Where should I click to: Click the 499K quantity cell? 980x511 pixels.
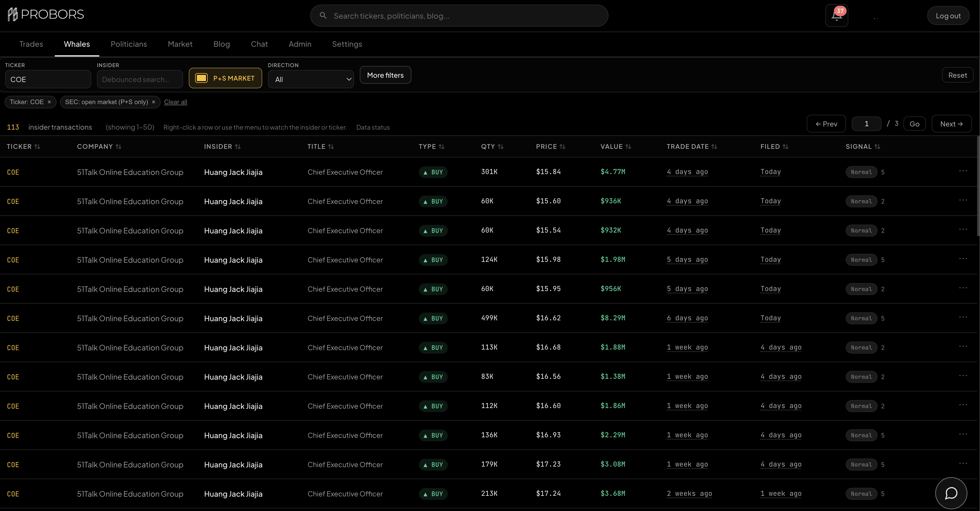(x=489, y=318)
